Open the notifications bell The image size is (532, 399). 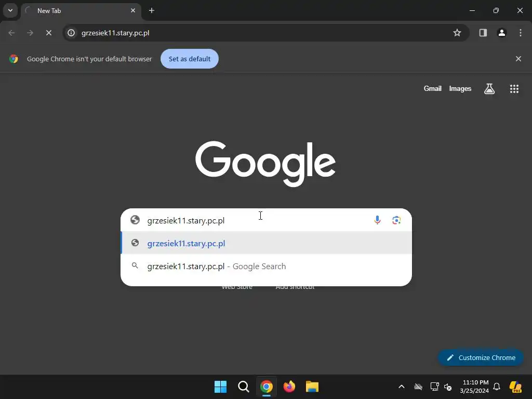click(x=497, y=387)
